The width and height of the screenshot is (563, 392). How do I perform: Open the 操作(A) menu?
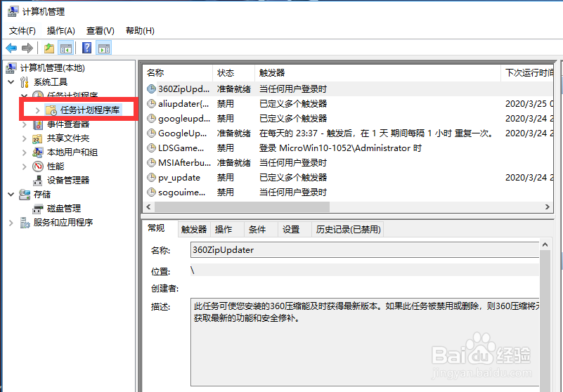[x=60, y=31]
